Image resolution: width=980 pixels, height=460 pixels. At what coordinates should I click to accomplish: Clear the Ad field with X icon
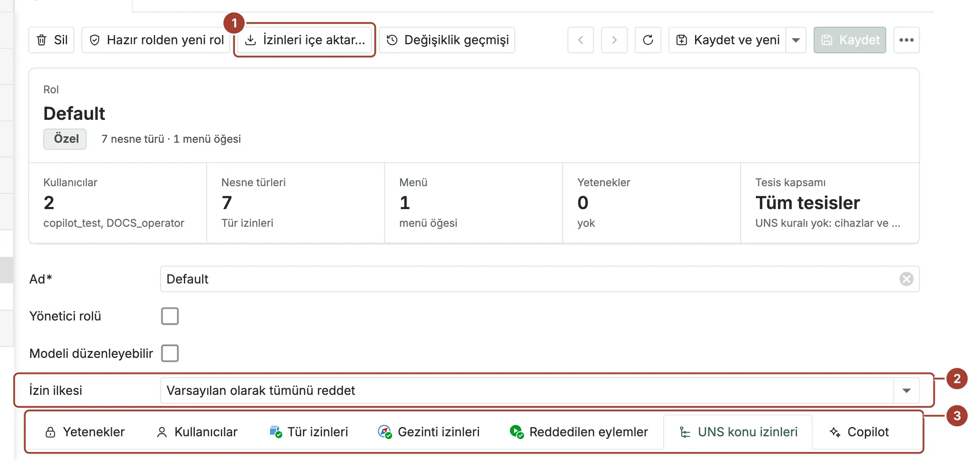906,279
